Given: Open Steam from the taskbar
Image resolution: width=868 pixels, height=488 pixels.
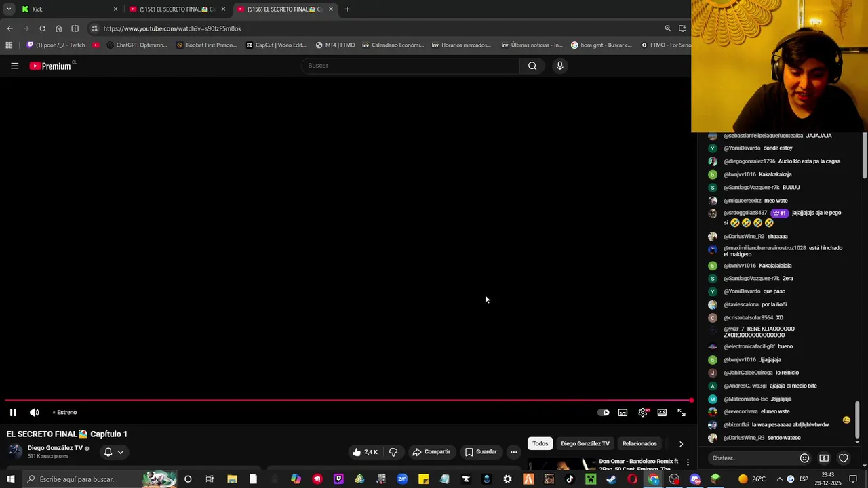Looking at the screenshot, I should pos(612,479).
